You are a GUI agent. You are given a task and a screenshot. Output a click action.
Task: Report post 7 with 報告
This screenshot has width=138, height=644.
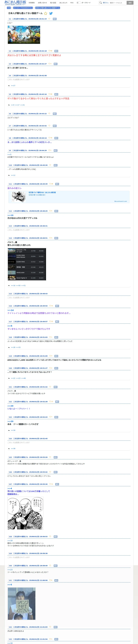55,126
